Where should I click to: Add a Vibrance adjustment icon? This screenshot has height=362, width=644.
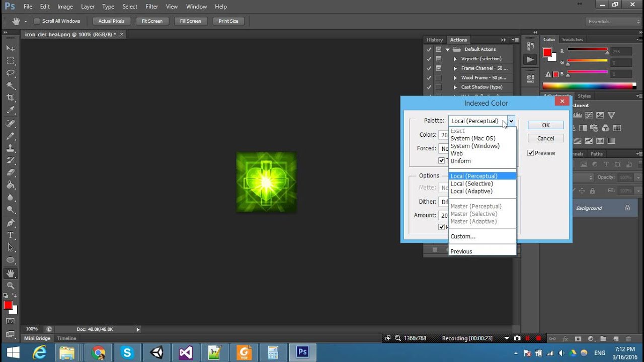(611, 115)
